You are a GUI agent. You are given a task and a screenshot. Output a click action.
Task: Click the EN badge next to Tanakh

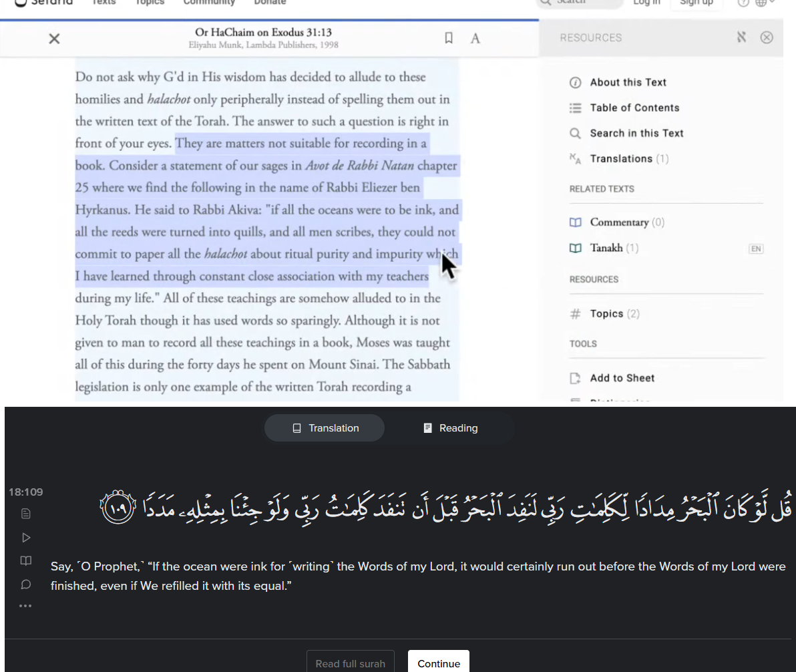coord(756,248)
